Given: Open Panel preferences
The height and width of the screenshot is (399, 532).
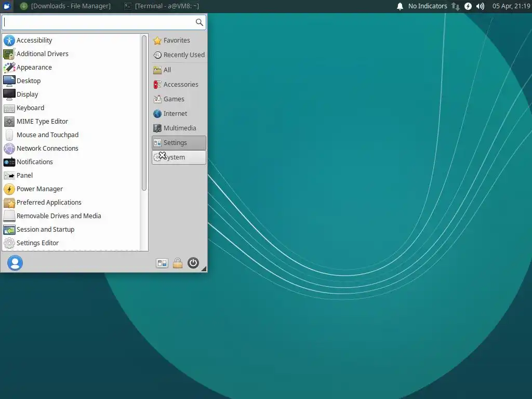Looking at the screenshot, I should [71, 176].
